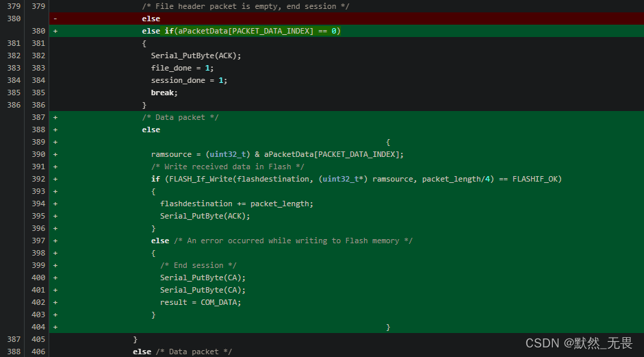Click the added 'else if(aPacketData[PACKET_DATA_INDEX] == 0)' line

346,31
